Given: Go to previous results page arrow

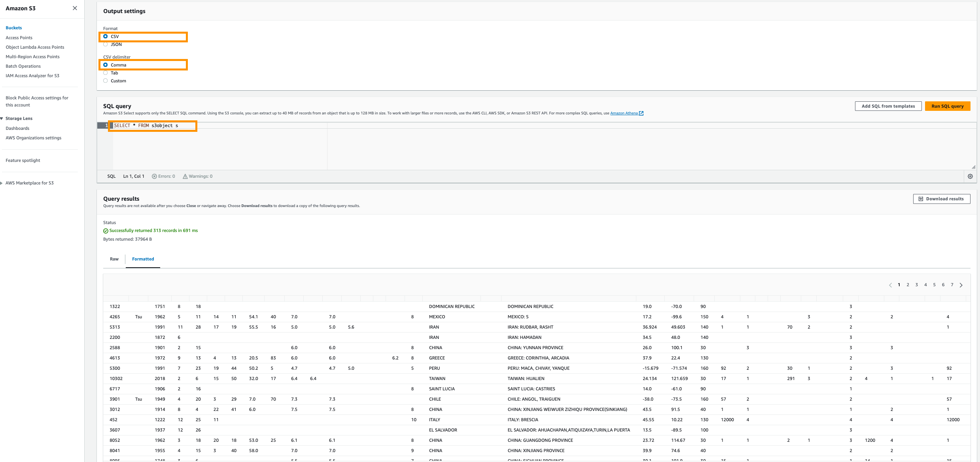Looking at the screenshot, I should [x=890, y=285].
